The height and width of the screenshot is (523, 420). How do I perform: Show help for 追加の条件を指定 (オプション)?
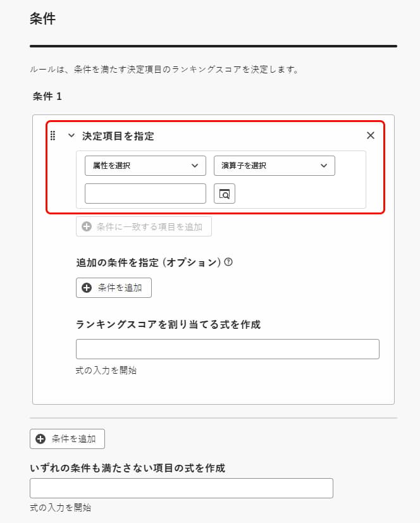pos(228,262)
